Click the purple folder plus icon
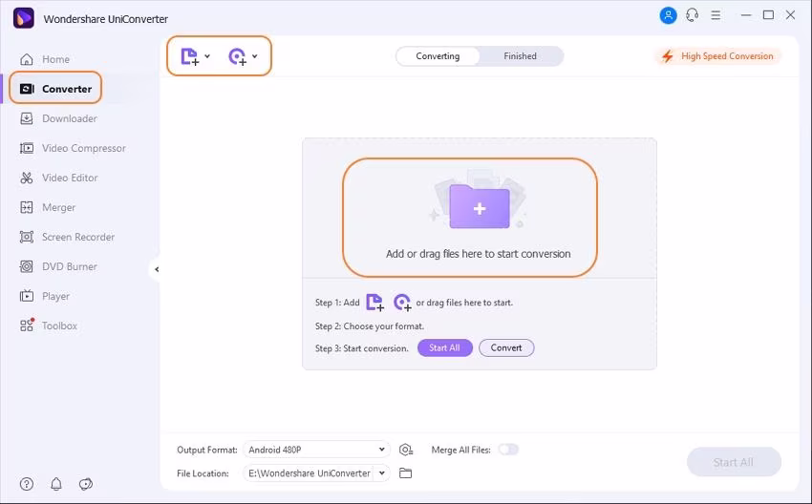This screenshot has width=812, height=504. pos(480,206)
